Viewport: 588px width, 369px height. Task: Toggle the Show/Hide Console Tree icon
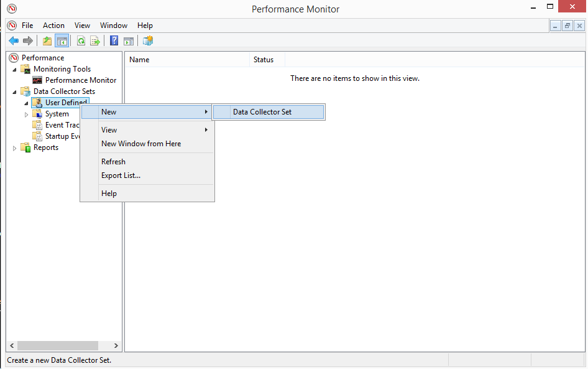[x=62, y=41]
